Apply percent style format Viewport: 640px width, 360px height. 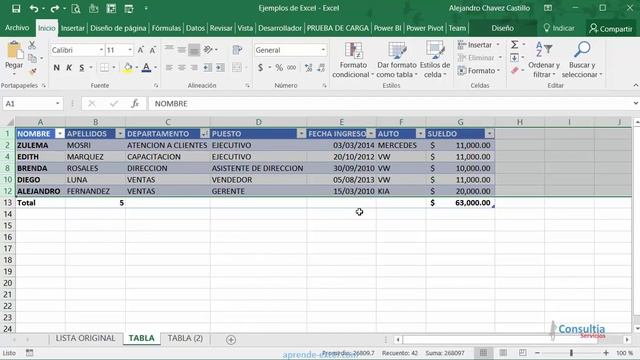click(279, 67)
